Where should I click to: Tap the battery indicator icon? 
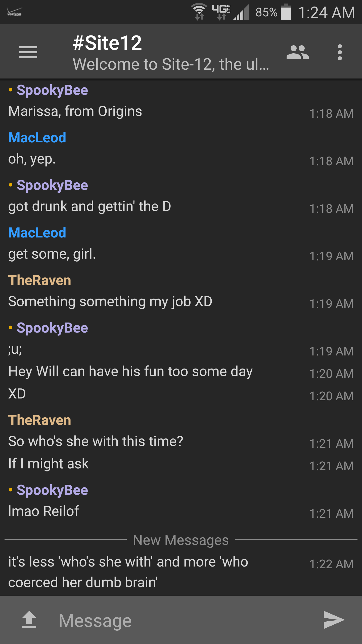(x=286, y=12)
